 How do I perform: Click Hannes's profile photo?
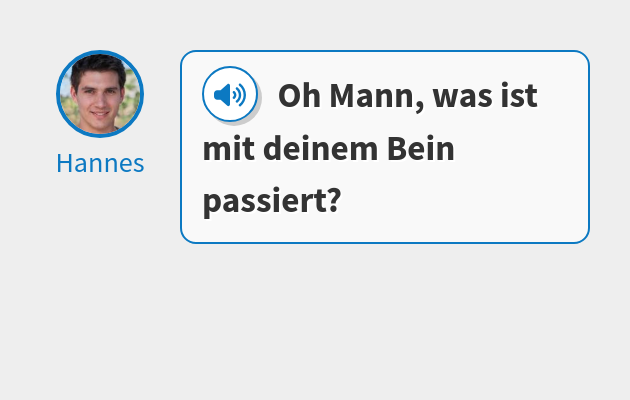[x=100, y=94]
